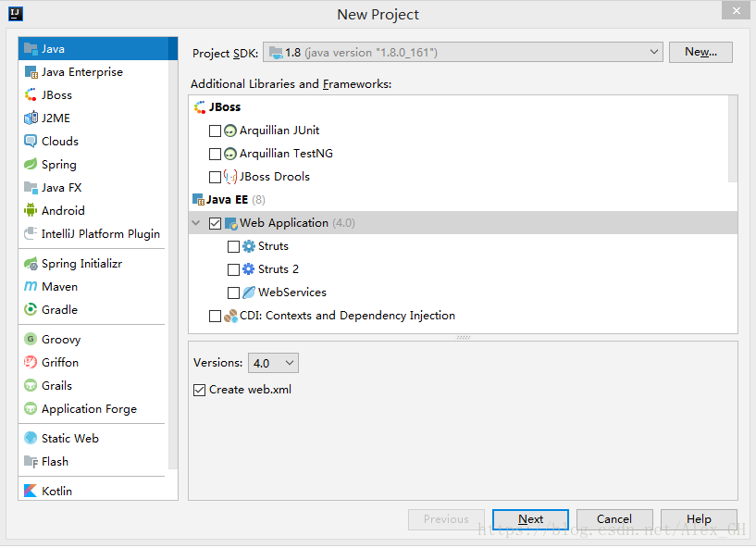
Task: Check the JBoss Drools checkbox
Action: tap(215, 177)
